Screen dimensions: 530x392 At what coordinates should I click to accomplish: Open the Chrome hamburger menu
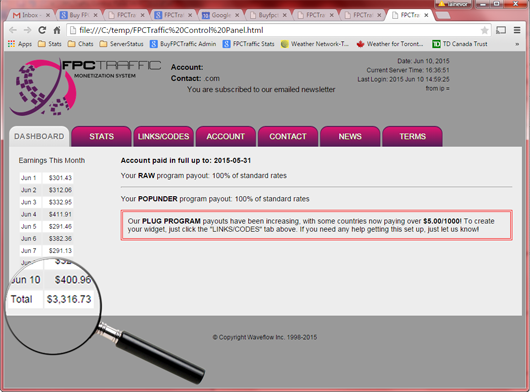pyautogui.click(x=517, y=30)
